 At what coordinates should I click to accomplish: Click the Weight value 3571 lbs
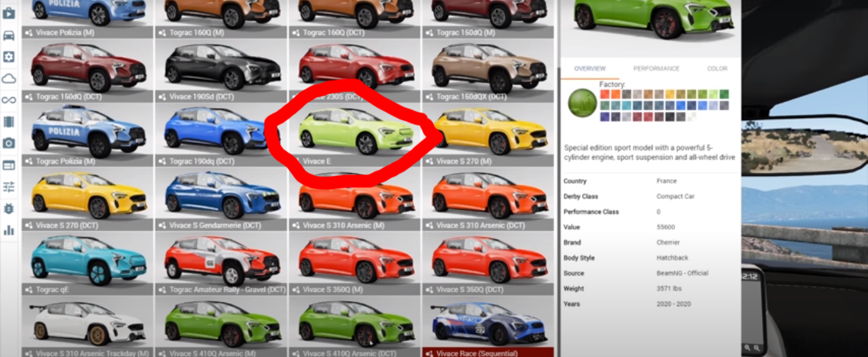pyautogui.click(x=669, y=288)
